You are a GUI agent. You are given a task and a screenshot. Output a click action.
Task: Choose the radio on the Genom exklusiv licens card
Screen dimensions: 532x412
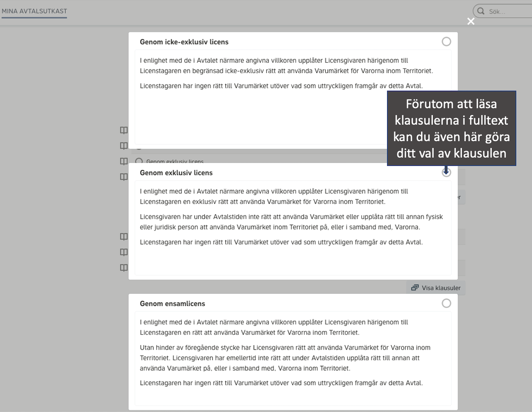pos(446,172)
